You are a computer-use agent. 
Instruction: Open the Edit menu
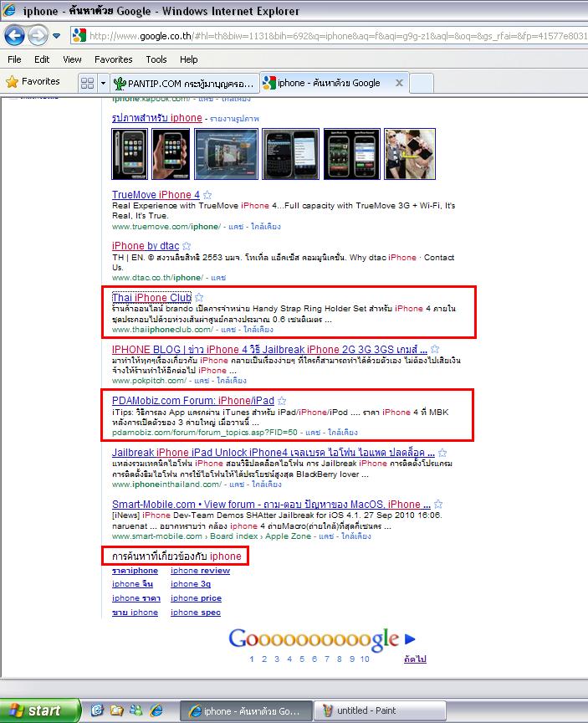[42, 59]
